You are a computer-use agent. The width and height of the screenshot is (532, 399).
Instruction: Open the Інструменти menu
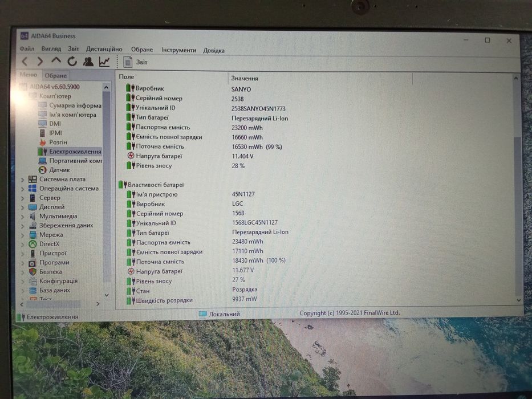pos(178,50)
